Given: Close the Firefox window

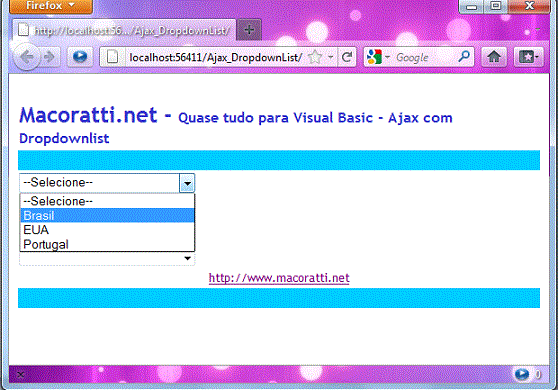Looking at the screenshot, I should tap(529, 6).
